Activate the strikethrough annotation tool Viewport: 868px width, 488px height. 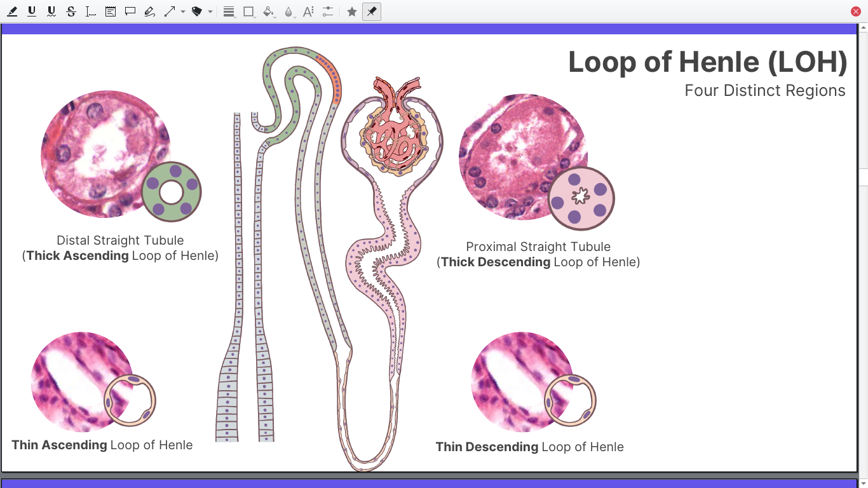(x=71, y=11)
